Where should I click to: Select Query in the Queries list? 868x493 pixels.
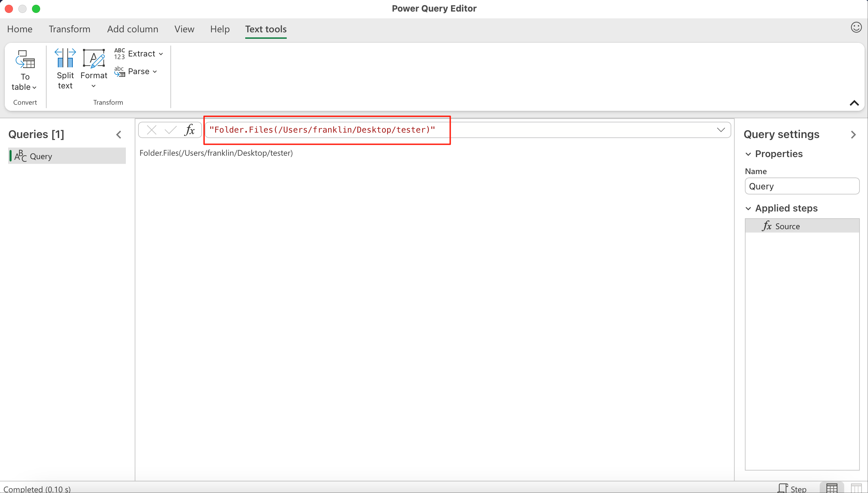point(67,156)
